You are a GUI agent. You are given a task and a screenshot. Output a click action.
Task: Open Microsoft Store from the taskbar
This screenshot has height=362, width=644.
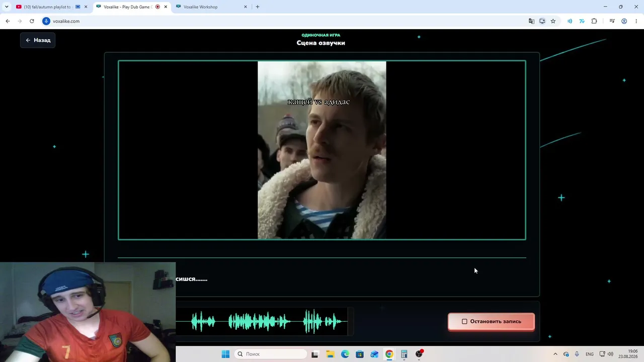[x=360, y=354]
